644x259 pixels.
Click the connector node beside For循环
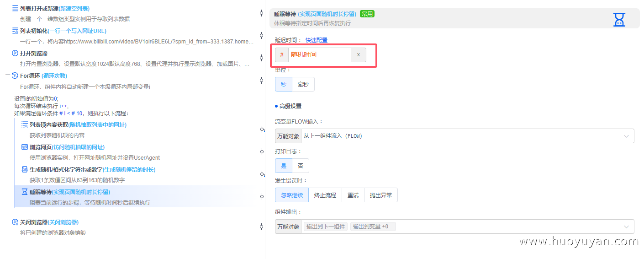point(262,80)
